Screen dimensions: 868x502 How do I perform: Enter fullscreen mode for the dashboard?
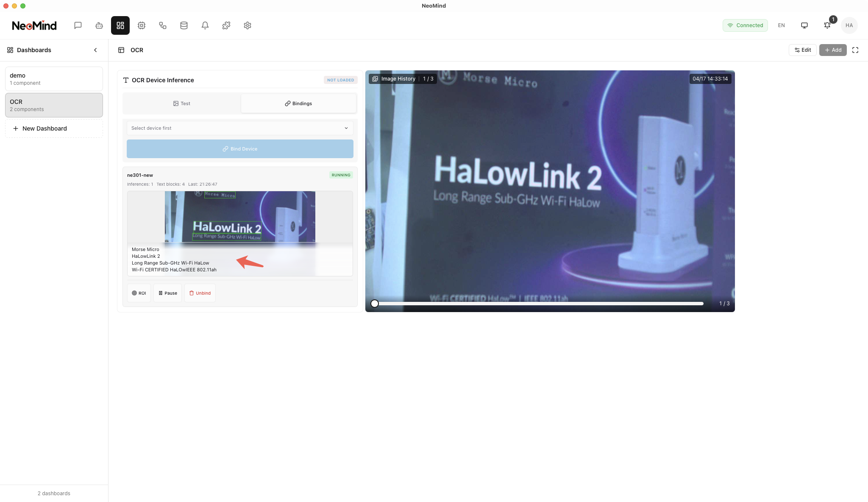(855, 50)
